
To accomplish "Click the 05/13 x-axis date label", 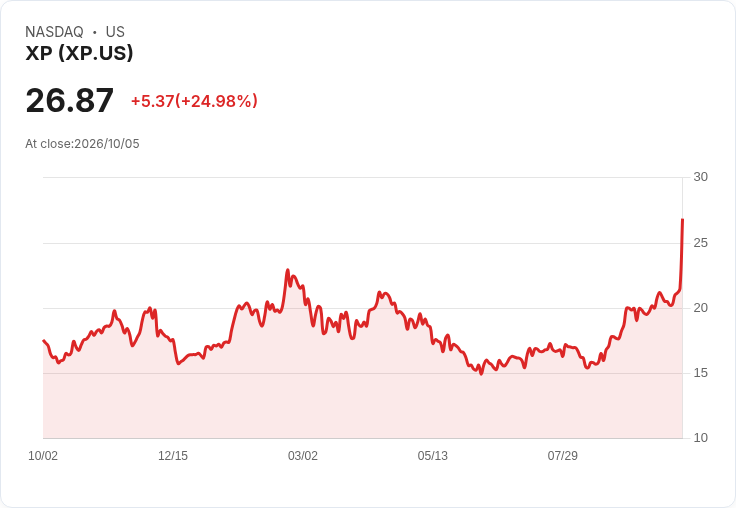I will [432, 456].
